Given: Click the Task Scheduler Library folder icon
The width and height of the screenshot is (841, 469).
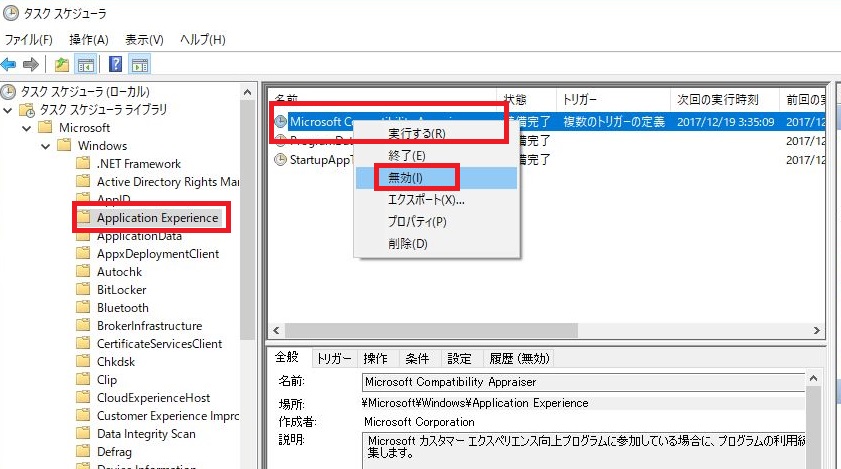Looking at the screenshot, I should pos(27,110).
